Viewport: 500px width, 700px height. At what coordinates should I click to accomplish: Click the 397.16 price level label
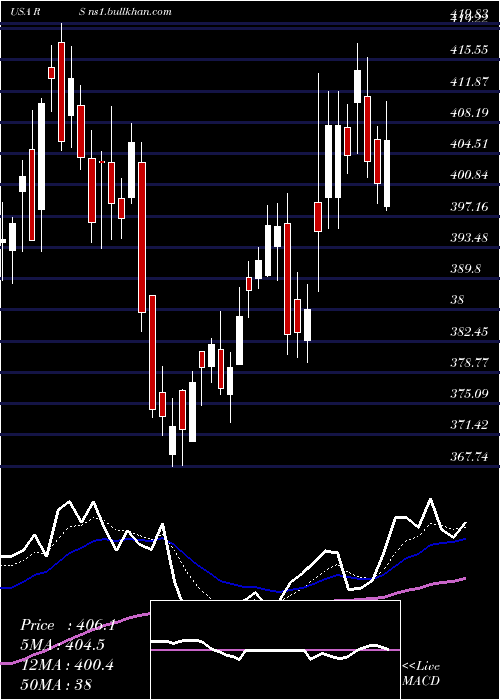pos(469,207)
